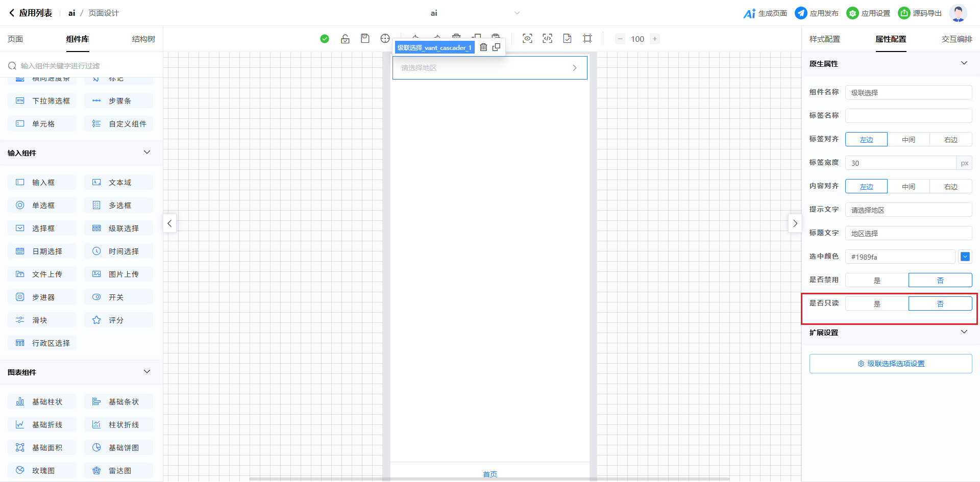The image size is (980, 482).
Task: Click the 应用发布 publish icon
Action: (801, 13)
